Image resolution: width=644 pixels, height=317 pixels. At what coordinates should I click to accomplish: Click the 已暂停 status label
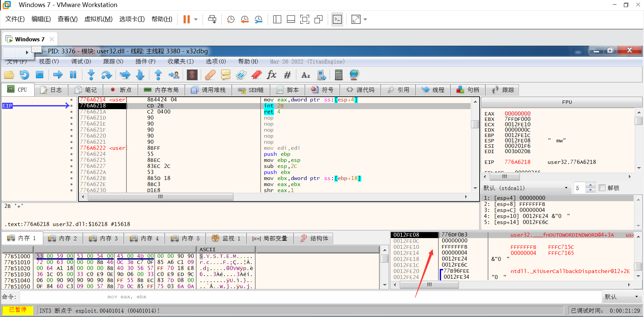pyautogui.click(x=18, y=310)
